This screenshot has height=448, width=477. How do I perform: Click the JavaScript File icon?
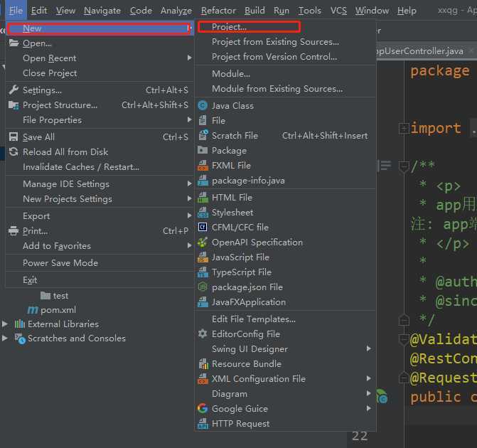(203, 257)
